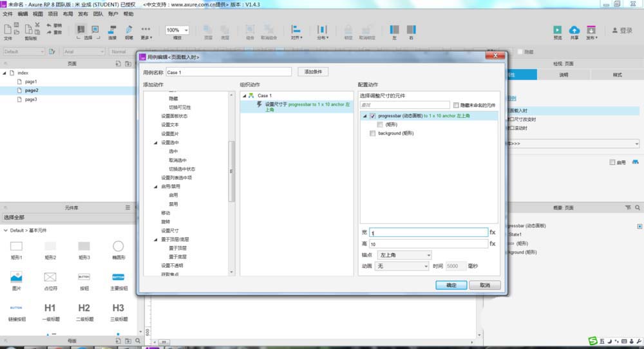
Task: Click the new 文件 file icon
Action: coord(7,29)
